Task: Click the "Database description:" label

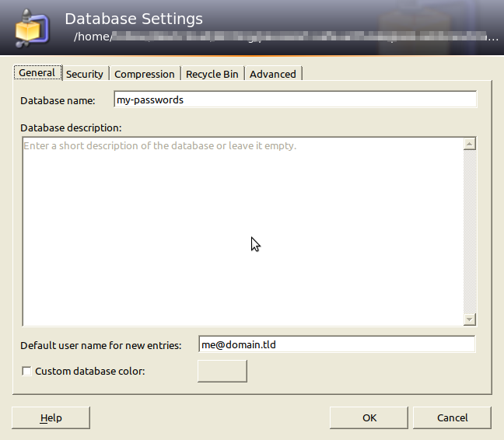Action: coord(72,127)
